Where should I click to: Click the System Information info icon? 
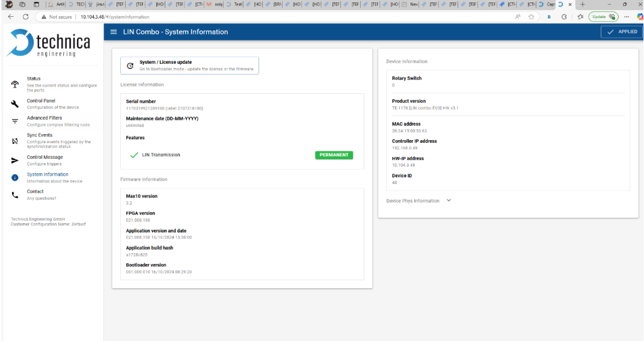[x=14, y=177]
